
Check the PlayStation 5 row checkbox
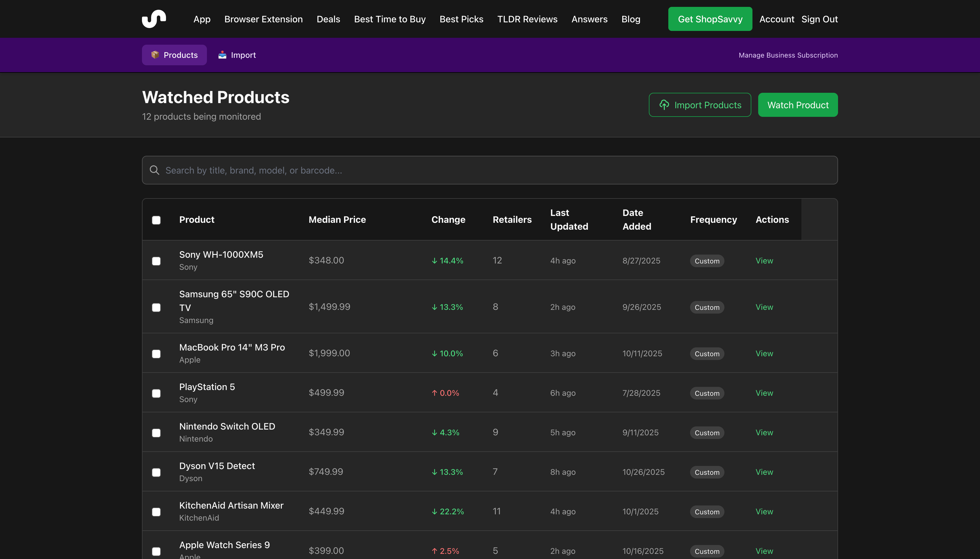coord(156,393)
